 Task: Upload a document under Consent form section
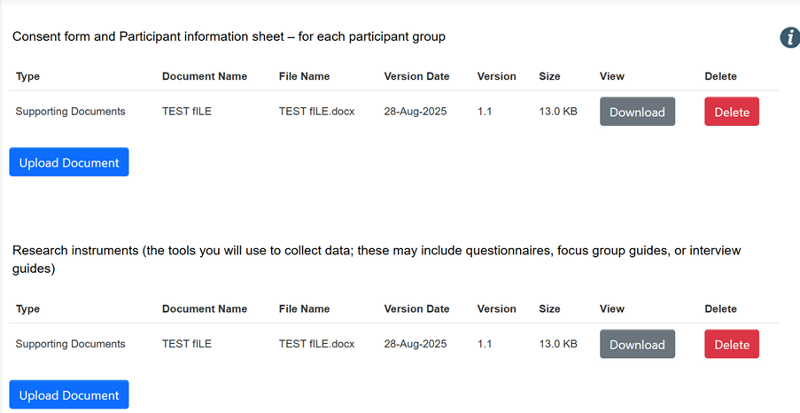[69, 162]
